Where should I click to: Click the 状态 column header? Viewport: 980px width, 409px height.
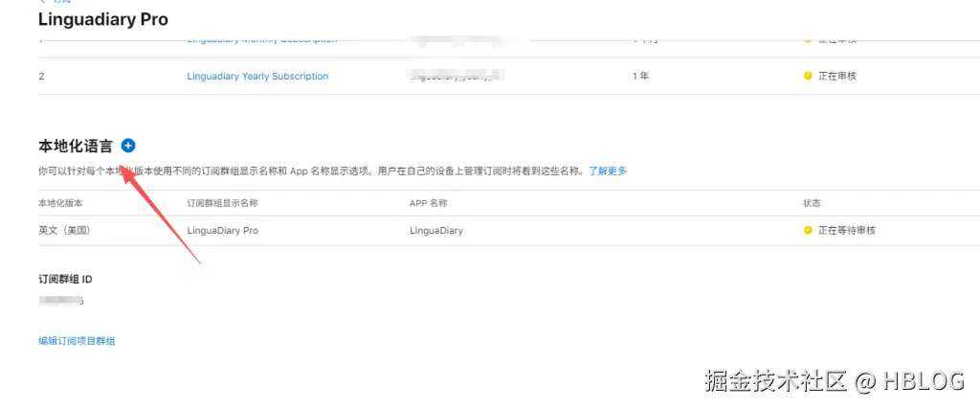point(812,203)
